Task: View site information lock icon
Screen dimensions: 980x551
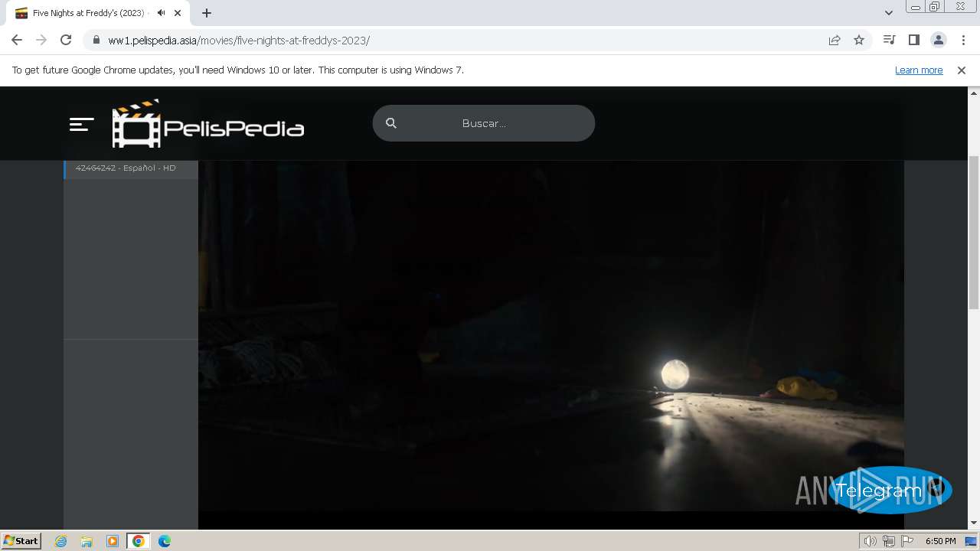Action: tap(96, 41)
